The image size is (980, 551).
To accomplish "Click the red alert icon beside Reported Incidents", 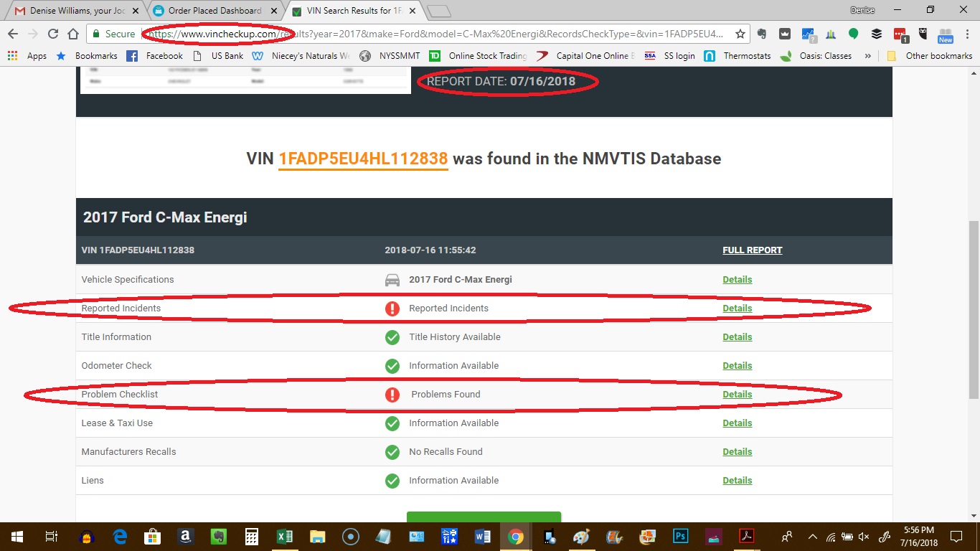I will coord(392,309).
